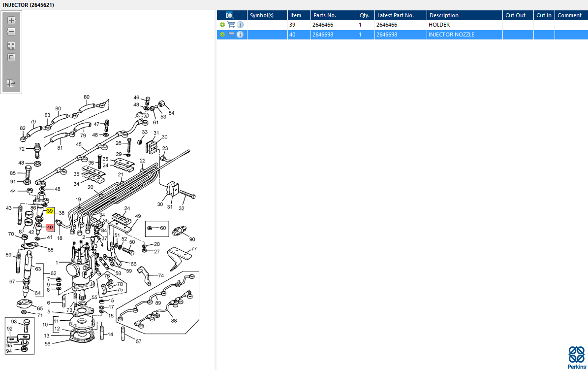Click callout 77 beside the bracket
Screen dimensions: 588x370
tap(194, 249)
